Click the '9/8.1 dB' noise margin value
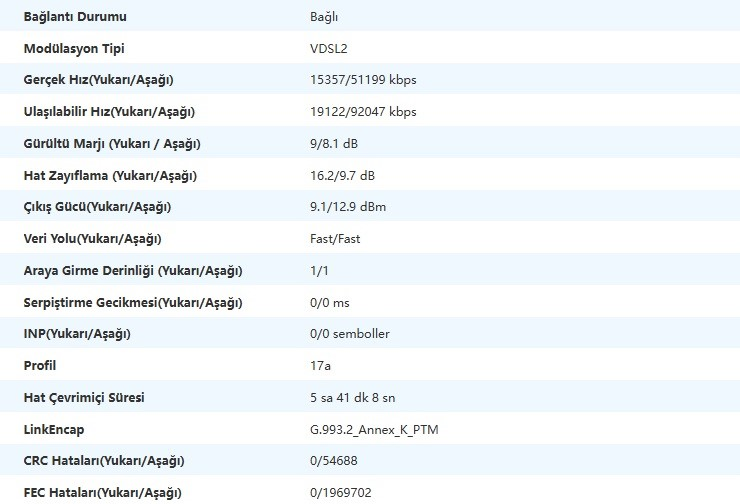Image resolution: width=740 pixels, height=504 pixels. (x=334, y=143)
